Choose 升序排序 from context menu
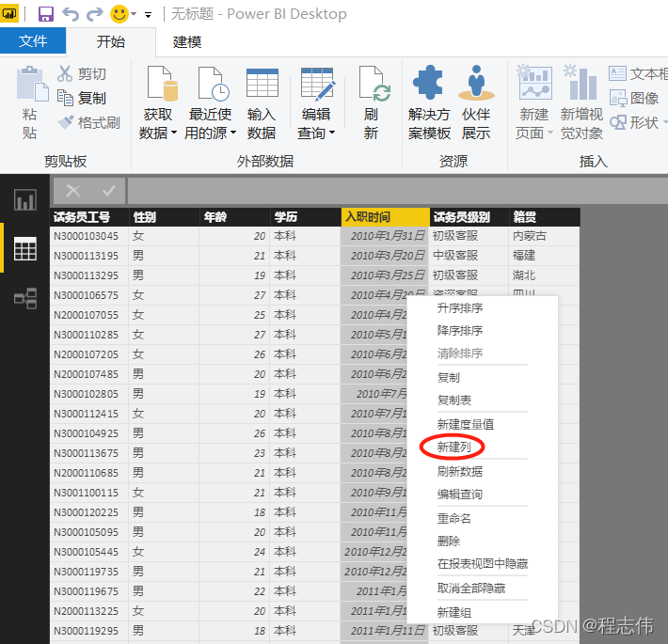 460,307
